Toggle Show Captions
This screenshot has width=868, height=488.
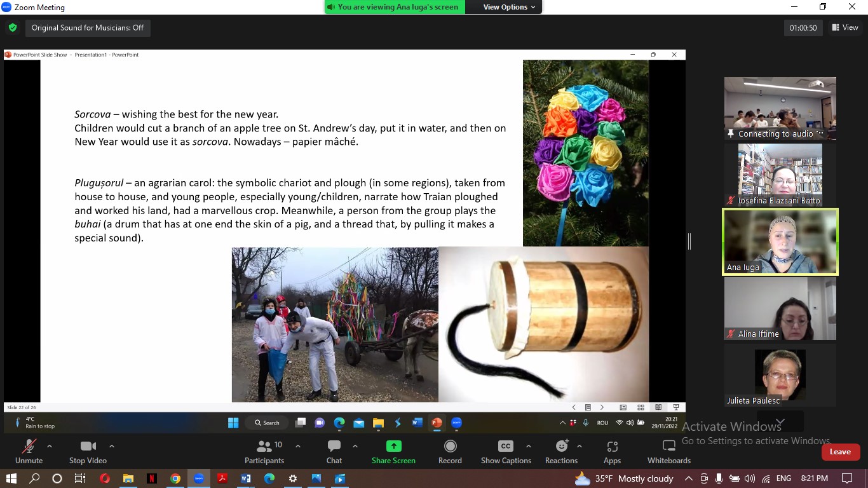pyautogui.click(x=506, y=452)
